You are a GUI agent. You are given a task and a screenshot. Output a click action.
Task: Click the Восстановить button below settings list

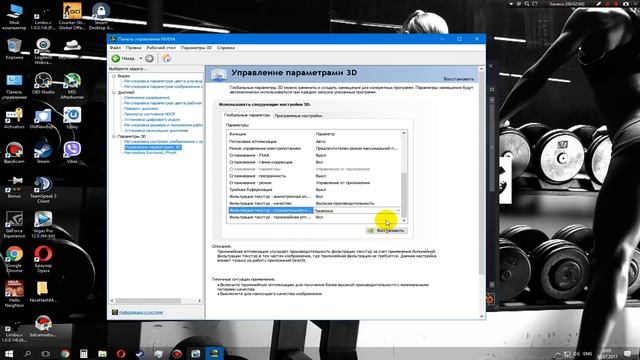coord(386,231)
